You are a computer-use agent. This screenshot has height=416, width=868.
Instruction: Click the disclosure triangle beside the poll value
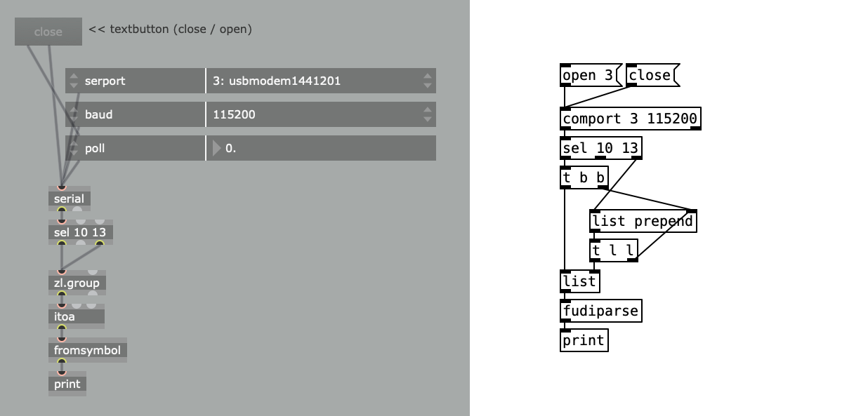pos(218,148)
